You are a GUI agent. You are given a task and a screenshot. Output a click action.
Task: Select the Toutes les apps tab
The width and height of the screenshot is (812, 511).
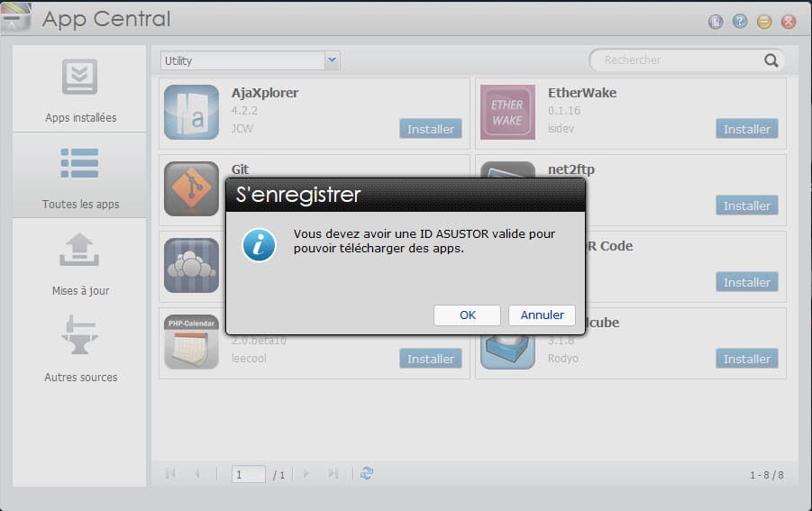pyautogui.click(x=79, y=176)
